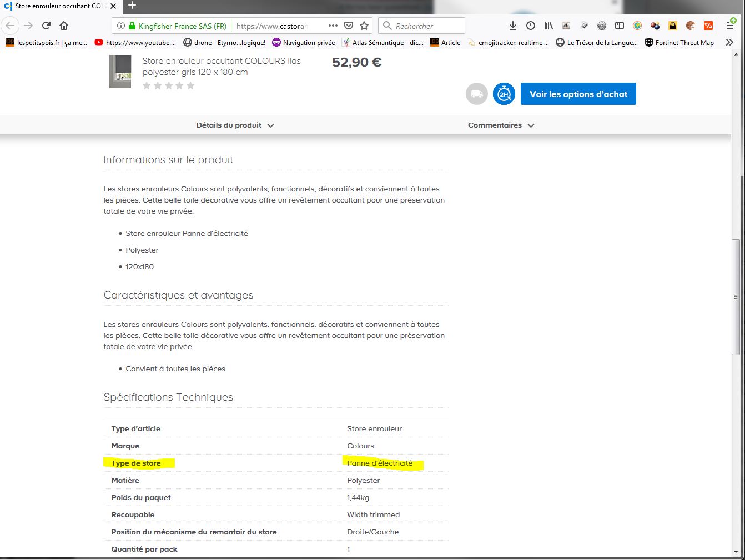Open the Firefox hamburger menu
The image size is (745, 560).
click(731, 26)
